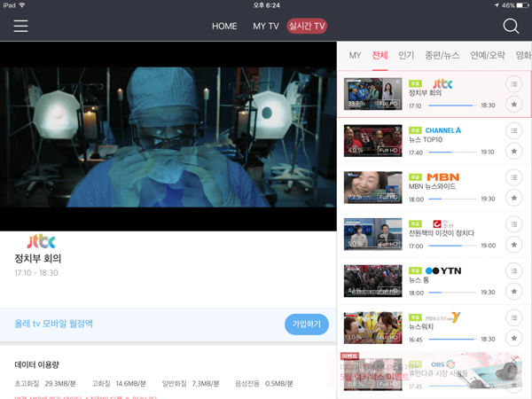This screenshot has height=399, width=532.
Task: Filter channels by 종편/뉴스
Action: (442, 55)
